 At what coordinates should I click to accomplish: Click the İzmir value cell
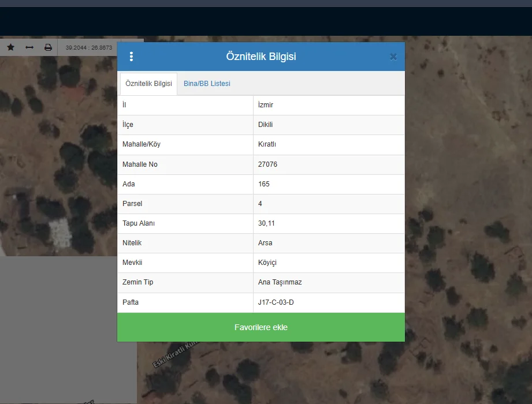click(x=266, y=105)
